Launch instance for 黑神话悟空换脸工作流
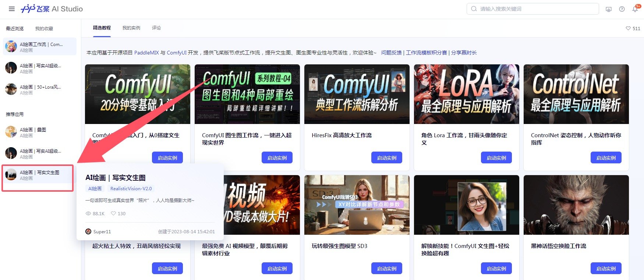This screenshot has height=280, width=644. pyautogui.click(x=606, y=268)
